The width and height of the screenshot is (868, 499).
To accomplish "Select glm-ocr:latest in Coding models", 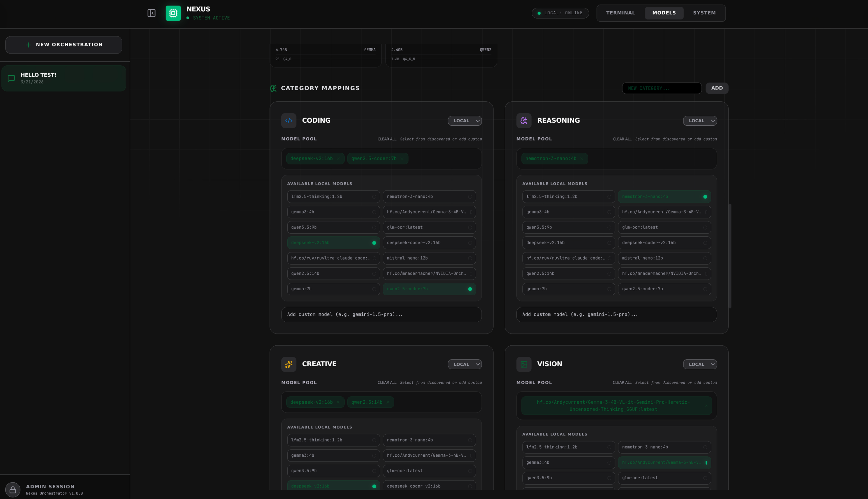I will tap(429, 228).
